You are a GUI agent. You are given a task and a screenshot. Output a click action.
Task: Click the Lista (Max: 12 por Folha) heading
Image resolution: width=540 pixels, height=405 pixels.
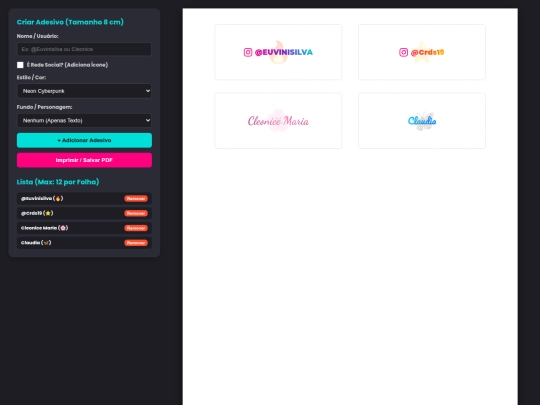point(58,182)
